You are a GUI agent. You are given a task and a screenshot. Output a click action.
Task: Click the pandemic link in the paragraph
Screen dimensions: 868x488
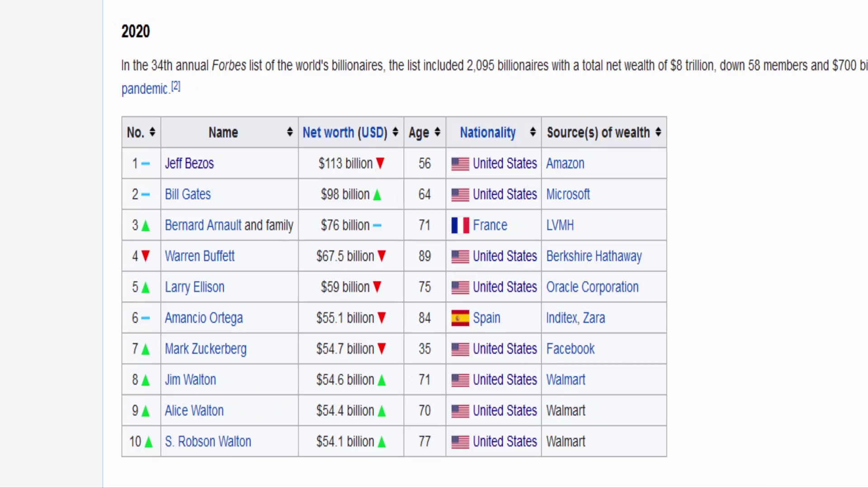(145, 89)
